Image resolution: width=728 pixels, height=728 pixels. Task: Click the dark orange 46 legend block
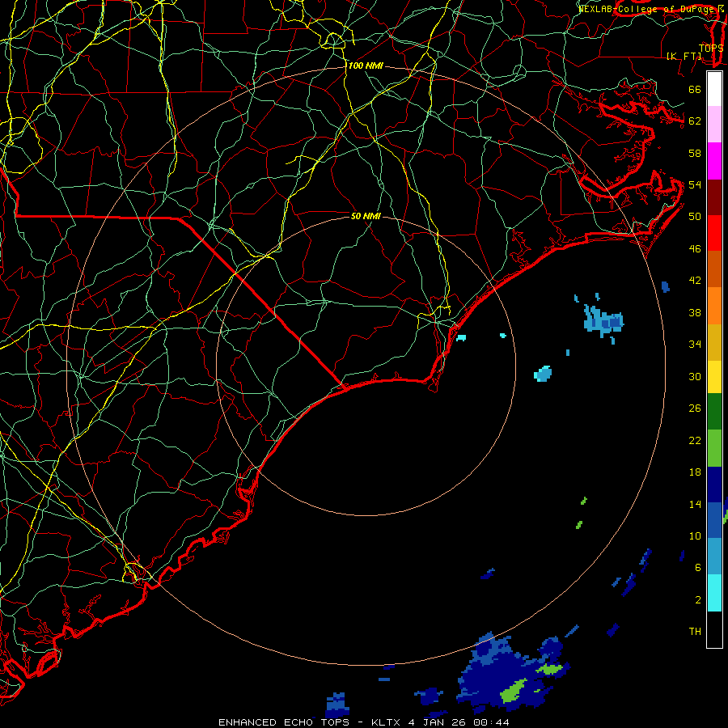[714, 269]
